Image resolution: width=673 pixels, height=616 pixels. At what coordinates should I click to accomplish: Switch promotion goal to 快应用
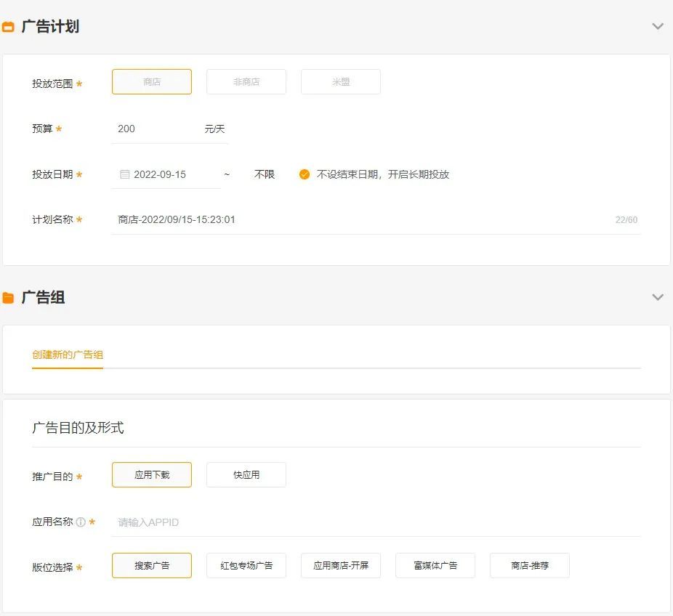point(246,474)
